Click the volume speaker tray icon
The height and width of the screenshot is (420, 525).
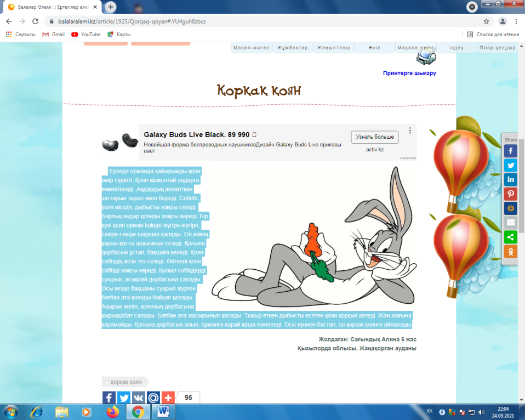(482, 412)
